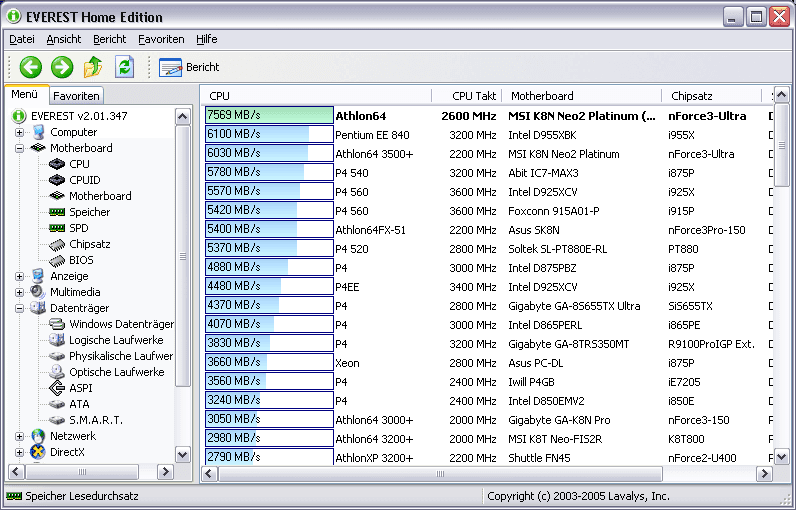
Task: Open the Hilfe menu
Action: pos(207,39)
